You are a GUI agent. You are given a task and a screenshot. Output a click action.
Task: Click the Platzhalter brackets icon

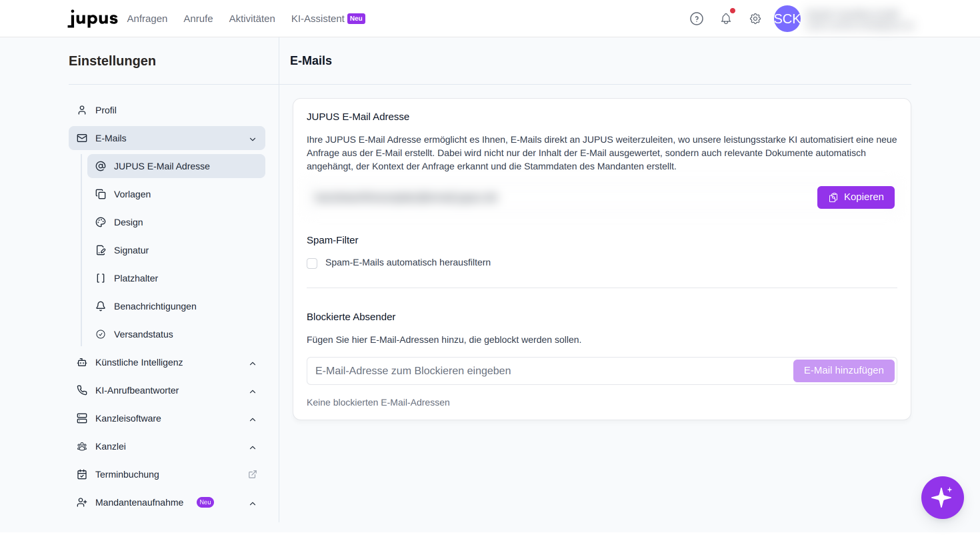coord(101,278)
